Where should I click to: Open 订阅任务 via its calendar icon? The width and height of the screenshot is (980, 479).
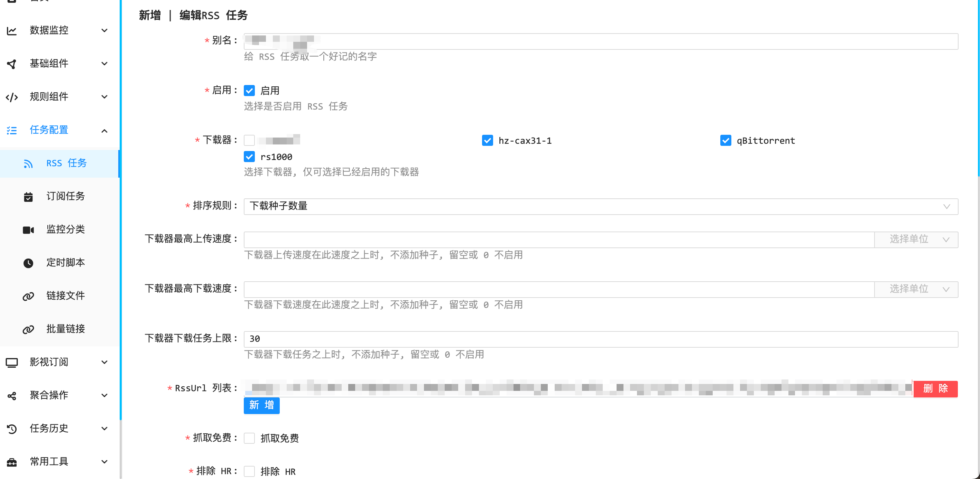pos(29,196)
